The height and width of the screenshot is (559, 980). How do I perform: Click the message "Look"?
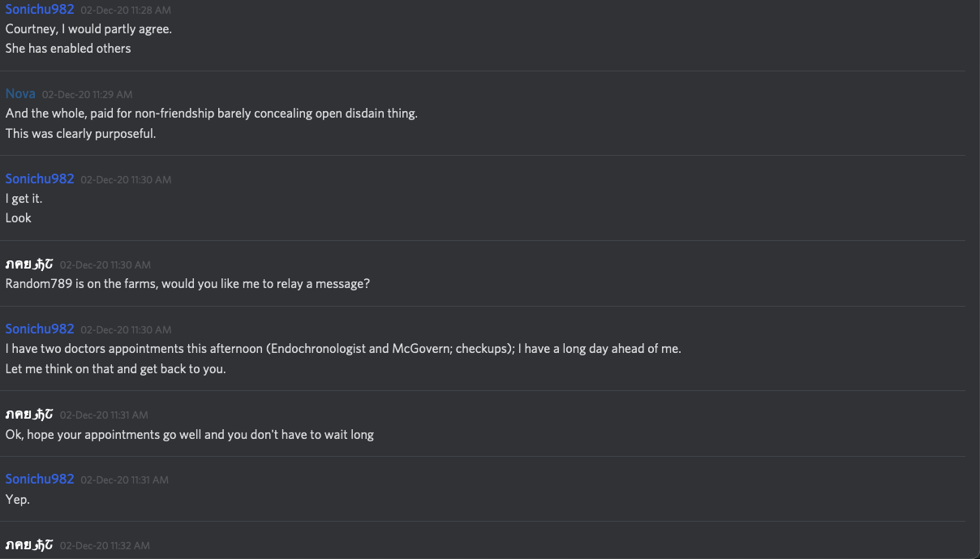click(x=19, y=218)
